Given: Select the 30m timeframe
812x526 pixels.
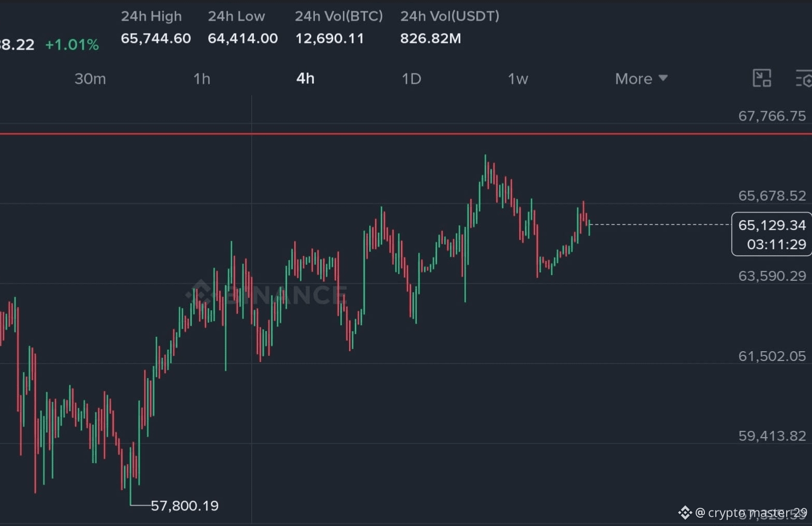Looking at the screenshot, I should pyautogui.click(x=90, y=79).
